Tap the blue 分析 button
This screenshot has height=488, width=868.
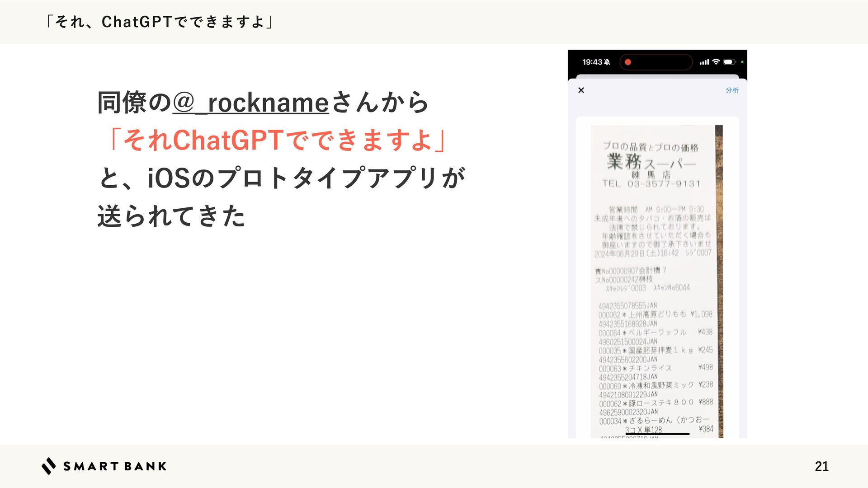click(732, 90)
